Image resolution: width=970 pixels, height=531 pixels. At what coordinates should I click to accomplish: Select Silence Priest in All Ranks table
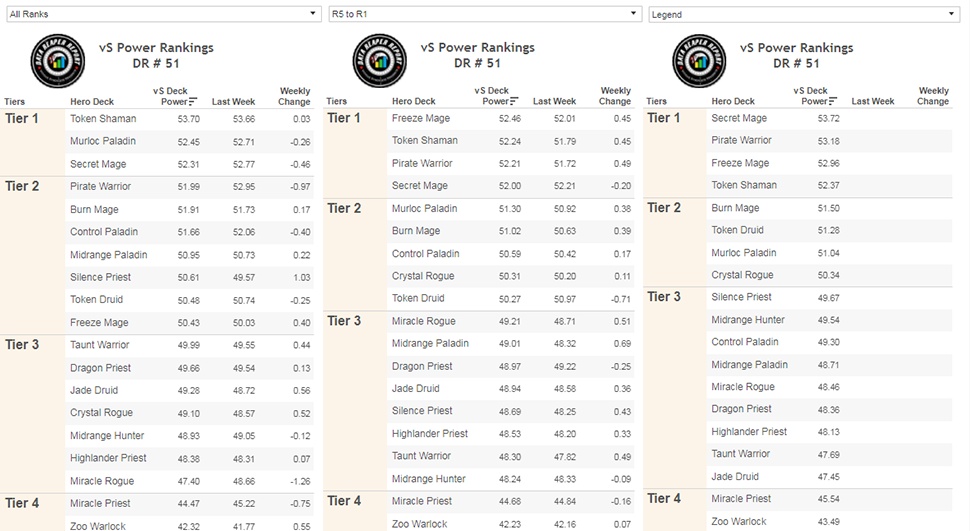100,277
